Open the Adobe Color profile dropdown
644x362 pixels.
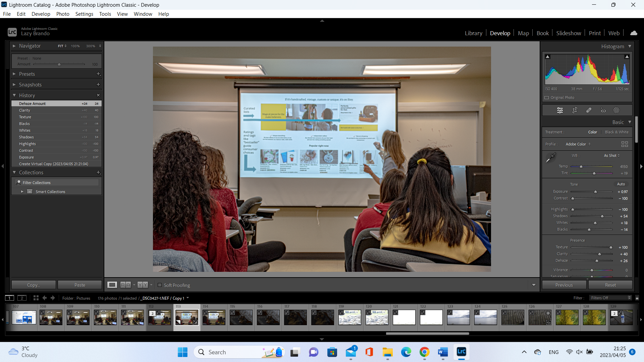coord(578,144)
